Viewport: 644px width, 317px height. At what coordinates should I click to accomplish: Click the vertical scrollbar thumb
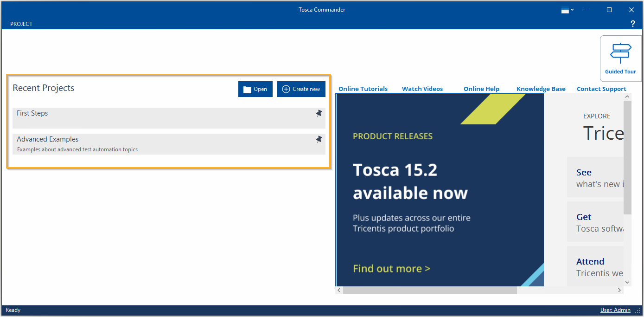[x=627, y=157]
